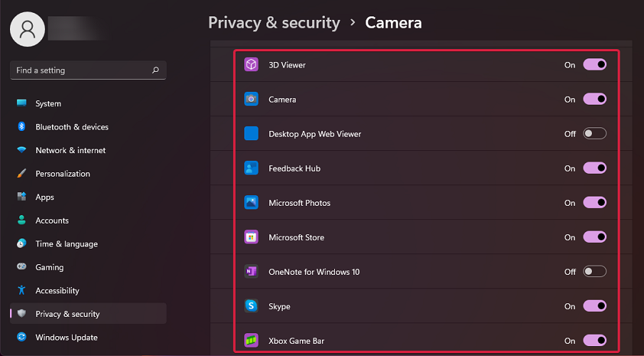Click the Skype app icon

[x=251, y=306]
